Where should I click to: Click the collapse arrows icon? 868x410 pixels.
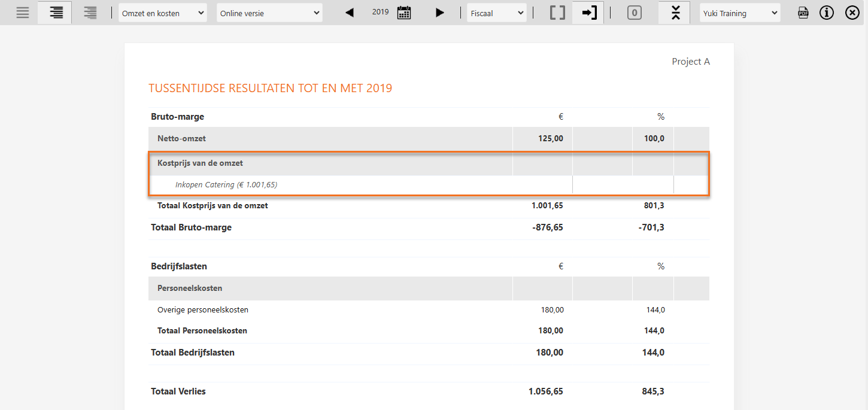click(x=675, y=13)
